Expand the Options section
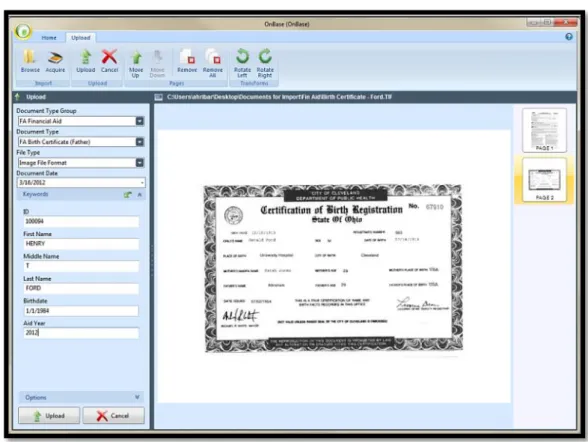Viewport: 588px width, 442px height. coord(137,397)
